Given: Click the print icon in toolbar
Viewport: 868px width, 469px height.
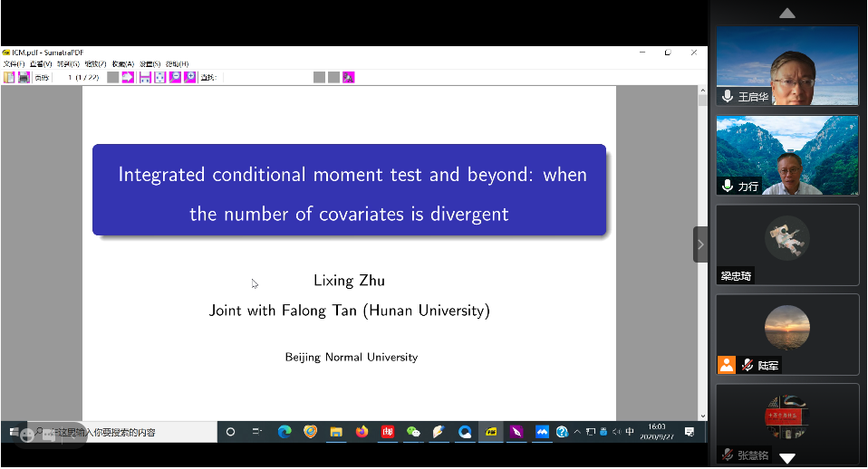Looking at the screenshot, I should [24, 78].
